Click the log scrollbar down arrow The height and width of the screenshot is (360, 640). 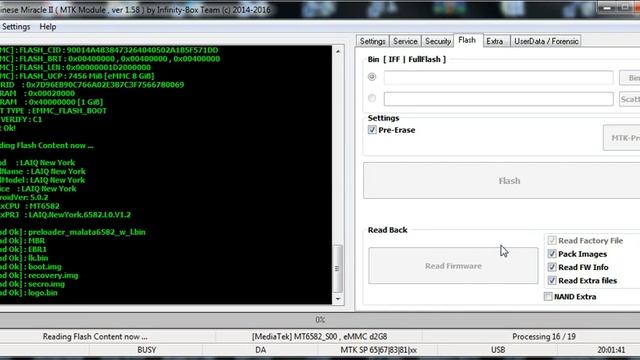point(338,299)
